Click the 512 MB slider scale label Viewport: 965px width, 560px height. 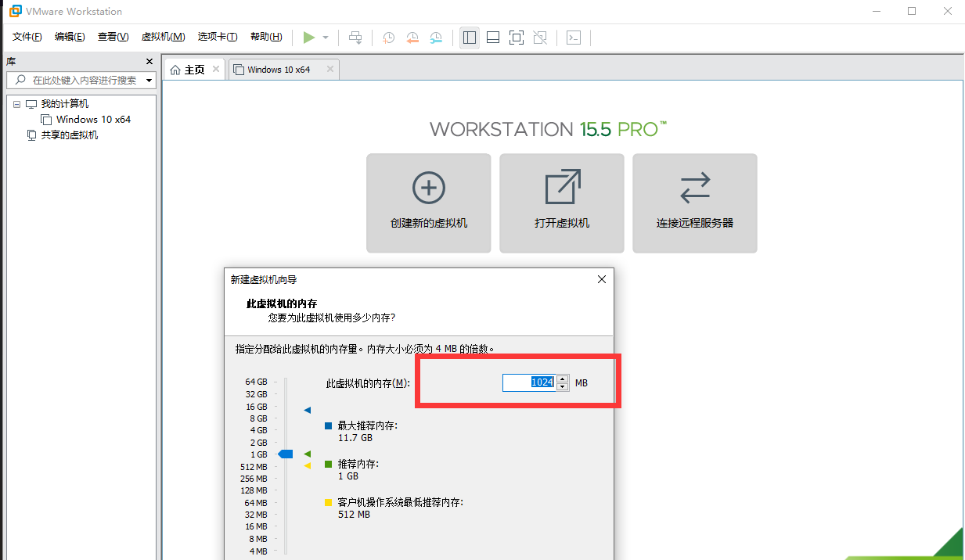click(254, 467)
